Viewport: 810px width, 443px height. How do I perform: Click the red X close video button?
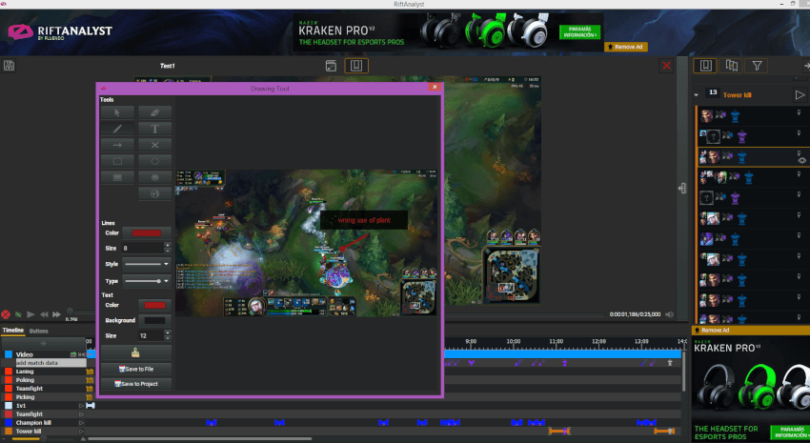[666, 66]
